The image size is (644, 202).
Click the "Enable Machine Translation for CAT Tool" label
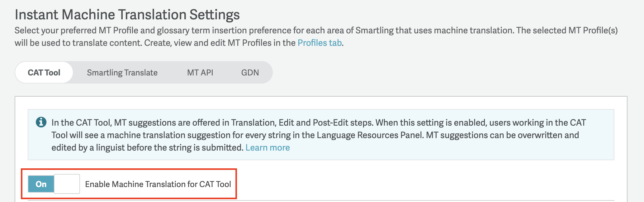pos(158,184)
